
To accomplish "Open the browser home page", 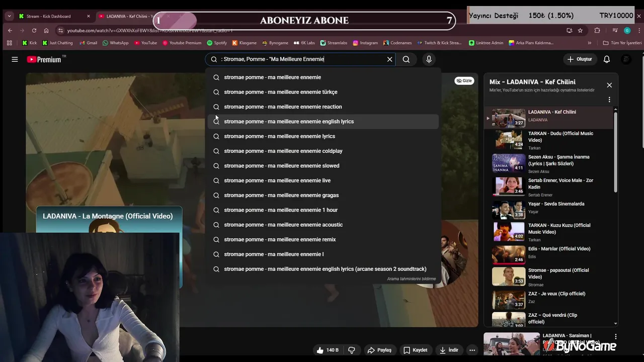I will (46, 30).
